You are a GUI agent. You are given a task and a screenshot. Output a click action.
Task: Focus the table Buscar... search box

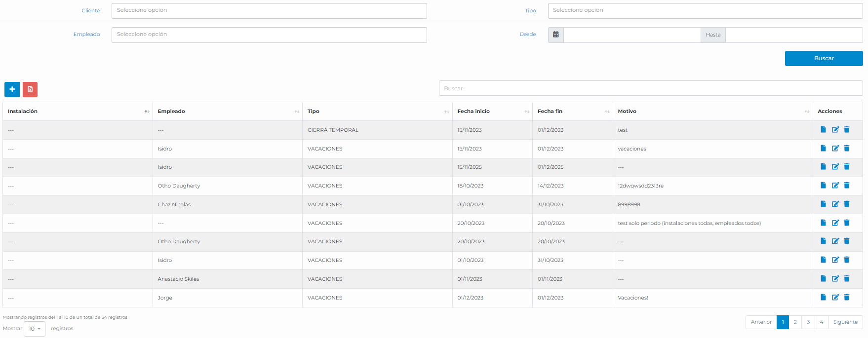(x=650, y=88)
